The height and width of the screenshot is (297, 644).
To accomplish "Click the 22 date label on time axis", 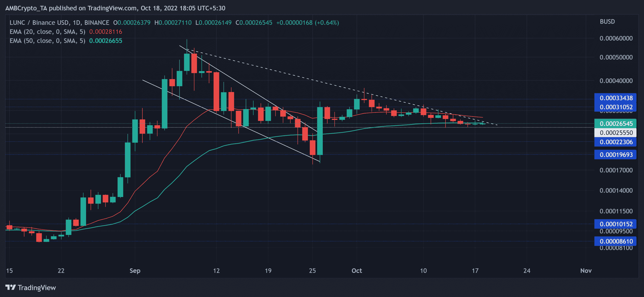I will coord(61,271).
